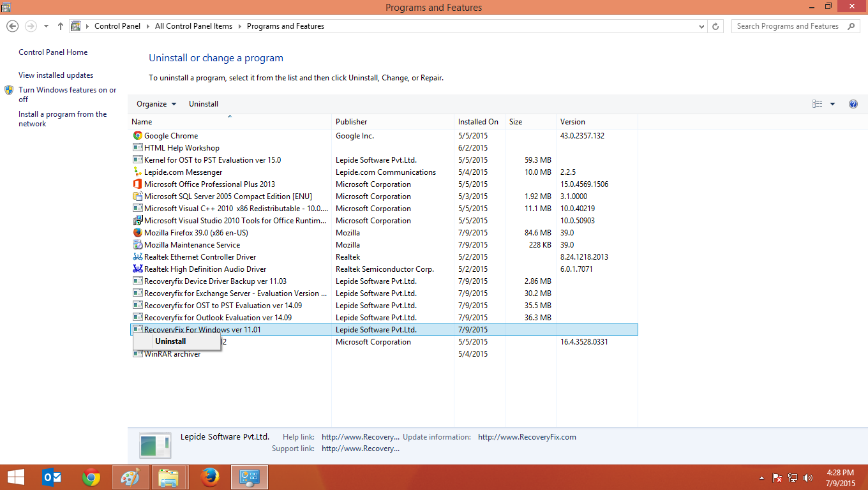The width and height of the screenshot is (868, 490).
Task: Click the Microsoft Office Professional Plus 2013 icon
Action: 137,184
